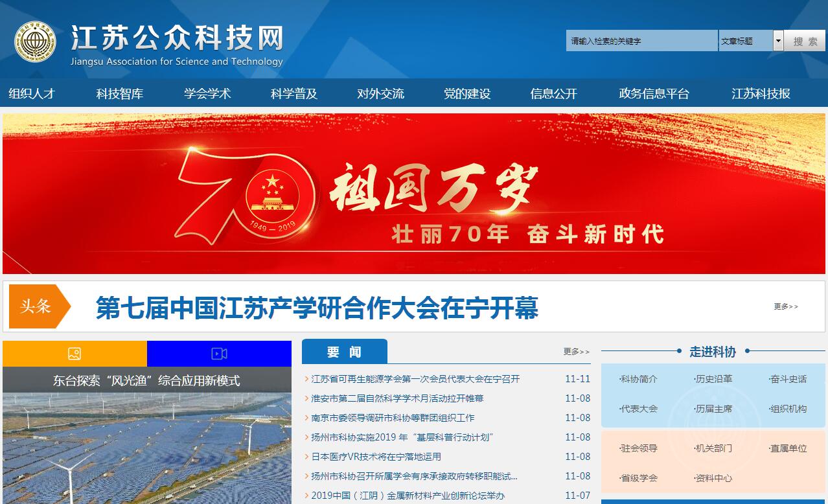
Task: Go to 科学普及 in the nav bar
Action: pos(294,93)
